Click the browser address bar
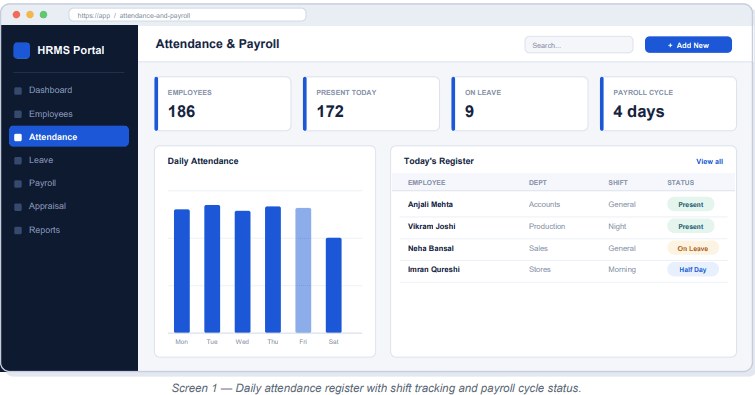The height and width of the screenshot is (395, 755). pyautogui.click(x=187, y=15)
